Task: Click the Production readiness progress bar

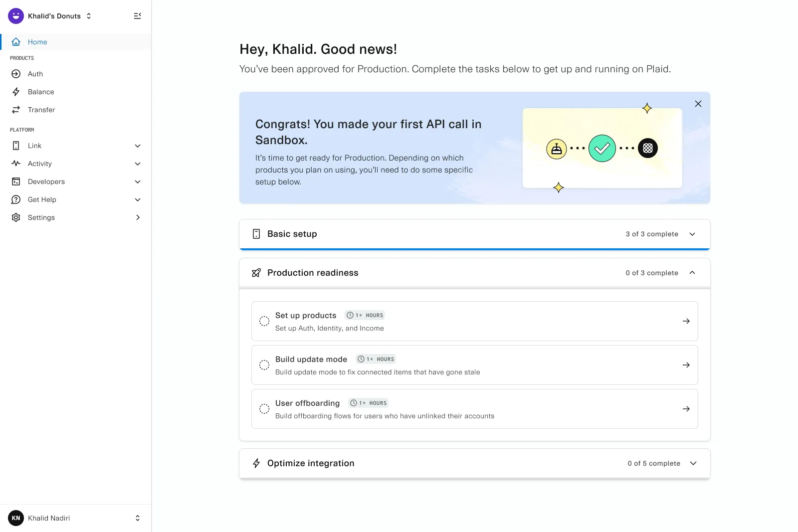Action: click(475, 288)
